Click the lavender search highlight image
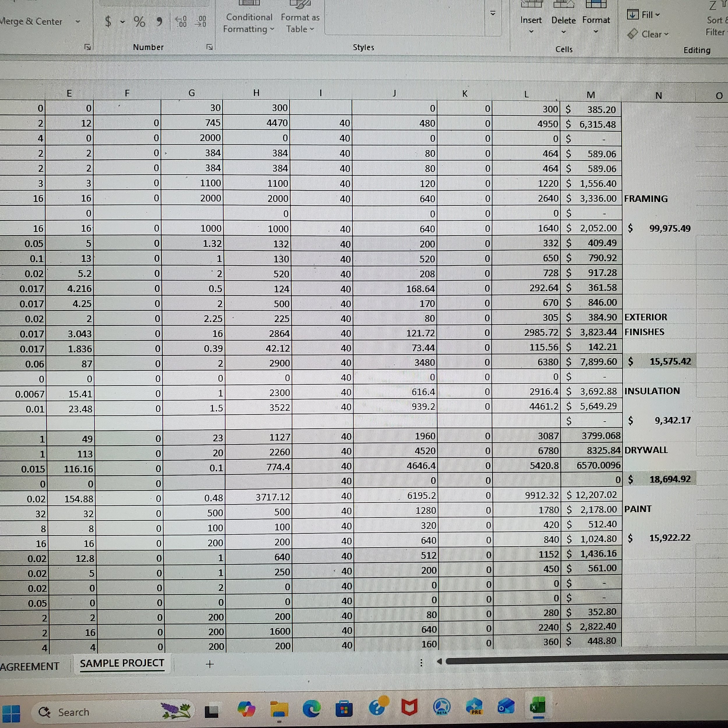This screenshot has height=728, width=728. point(176,711)
